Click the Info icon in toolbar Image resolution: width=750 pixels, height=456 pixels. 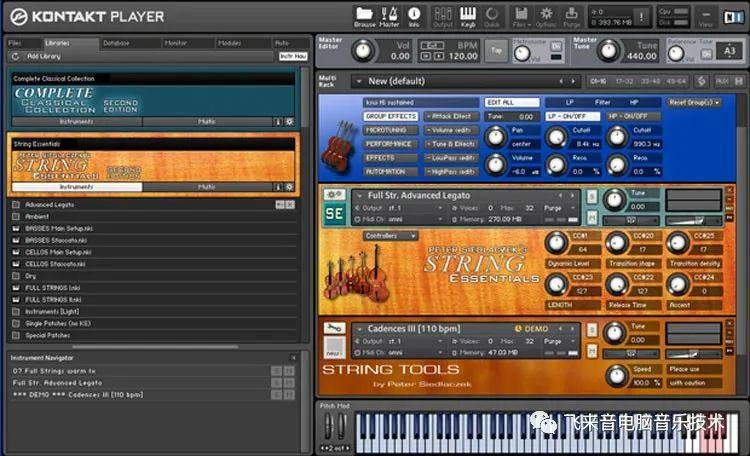point(414,17)
